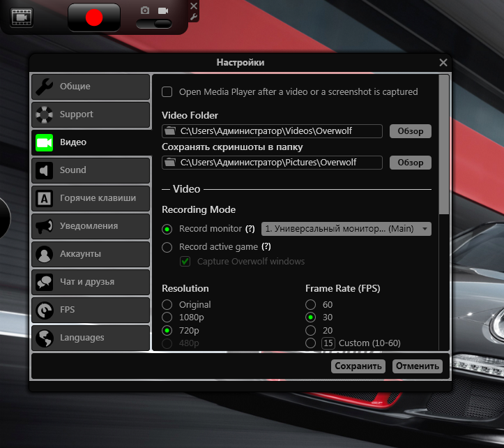This screenshot has width=504, height=448.
Task: Select 60 FPS frame rate
Action: 310,304
